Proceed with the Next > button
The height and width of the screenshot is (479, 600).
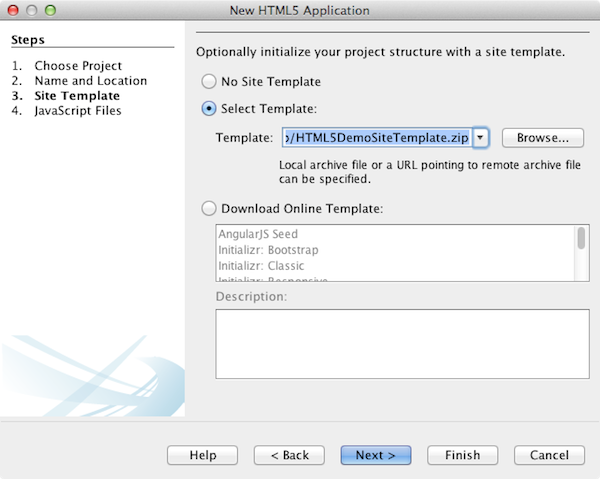[376, 455]
